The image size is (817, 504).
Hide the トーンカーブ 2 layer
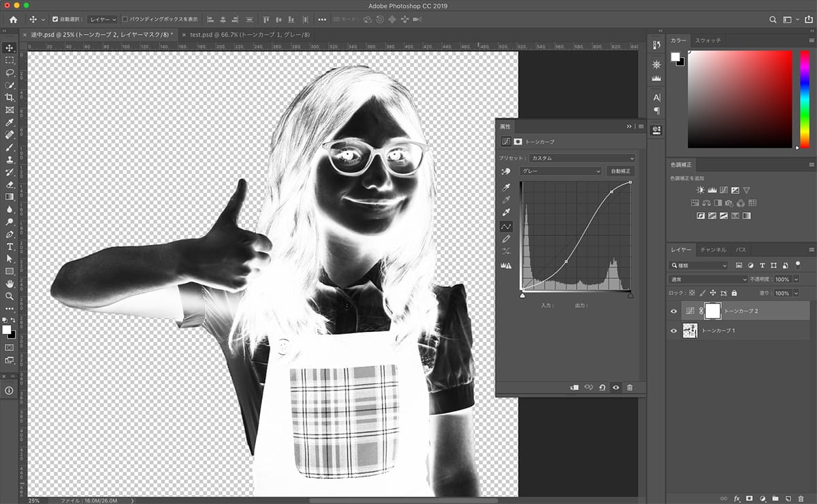(674, 311)
